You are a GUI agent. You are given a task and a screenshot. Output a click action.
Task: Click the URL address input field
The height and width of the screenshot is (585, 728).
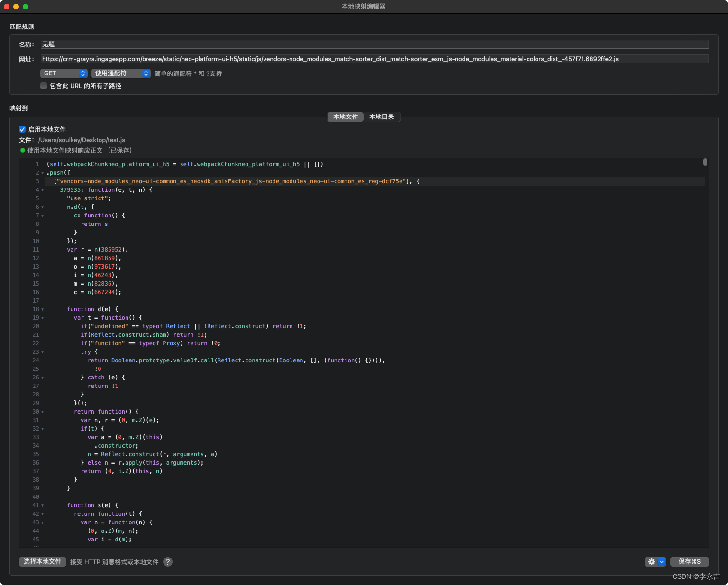click(x=374, y=59)
